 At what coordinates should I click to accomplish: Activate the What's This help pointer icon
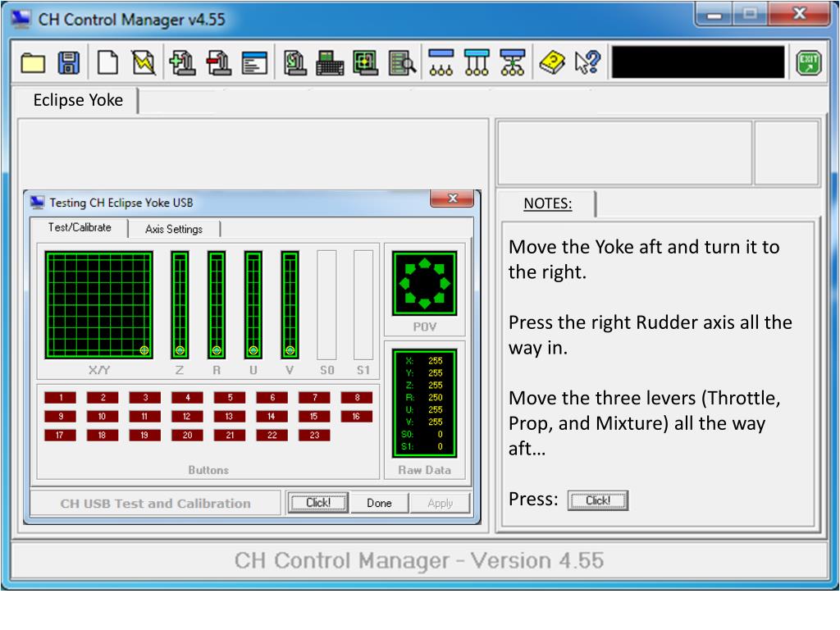point(587,63)
